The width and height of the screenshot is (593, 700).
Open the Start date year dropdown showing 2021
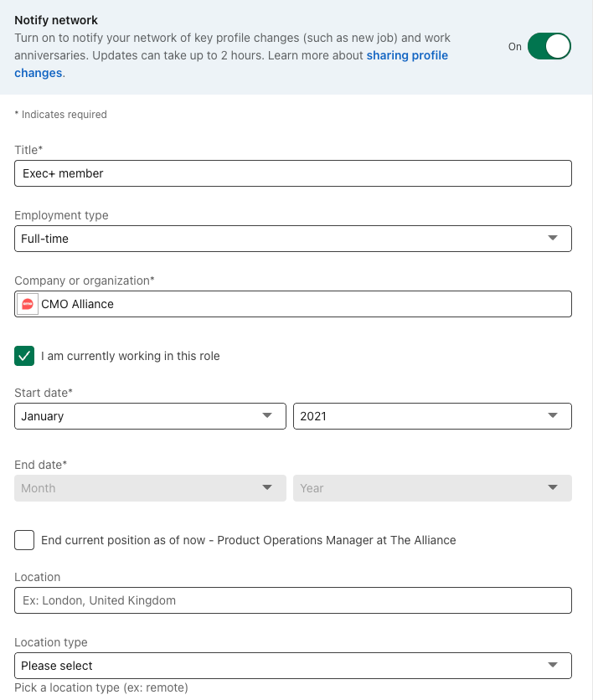(431, 416)
